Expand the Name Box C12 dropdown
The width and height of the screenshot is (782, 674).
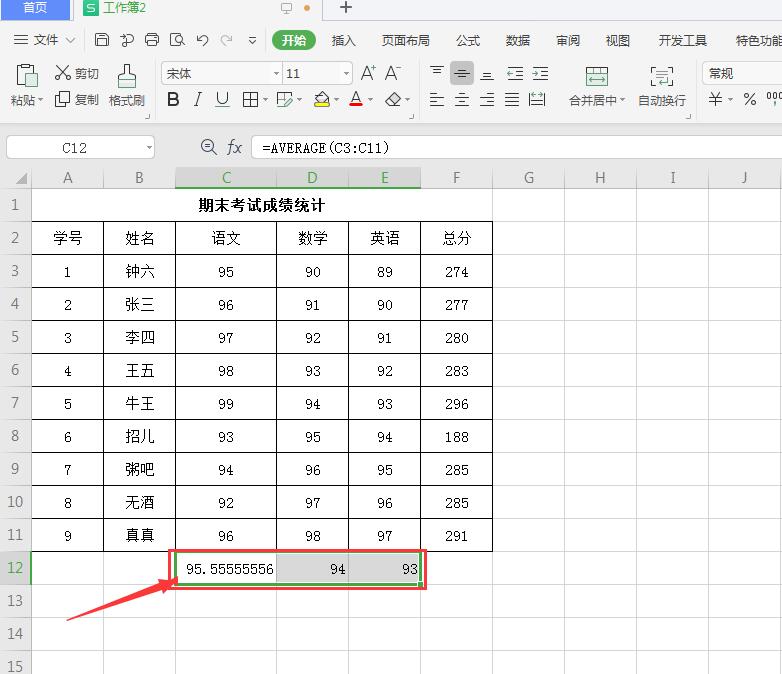(x=149, y=148)
